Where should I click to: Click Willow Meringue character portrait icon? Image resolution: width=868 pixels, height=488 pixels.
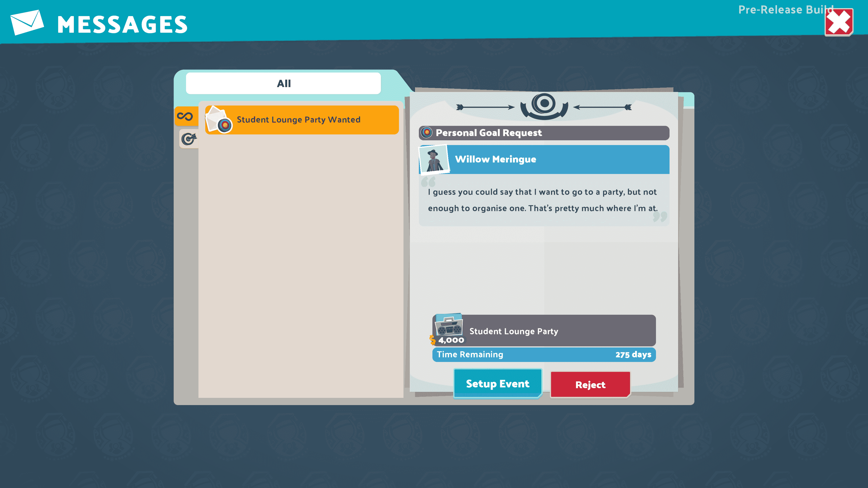[433, 159]
